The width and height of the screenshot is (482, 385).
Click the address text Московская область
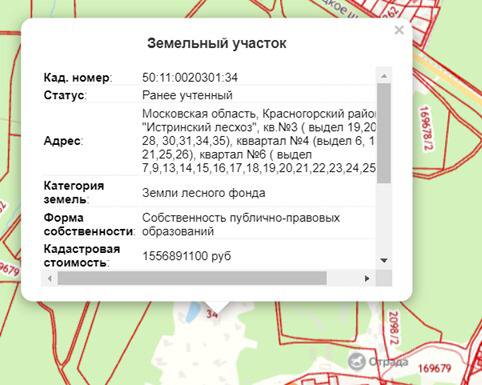click(199, 114)
